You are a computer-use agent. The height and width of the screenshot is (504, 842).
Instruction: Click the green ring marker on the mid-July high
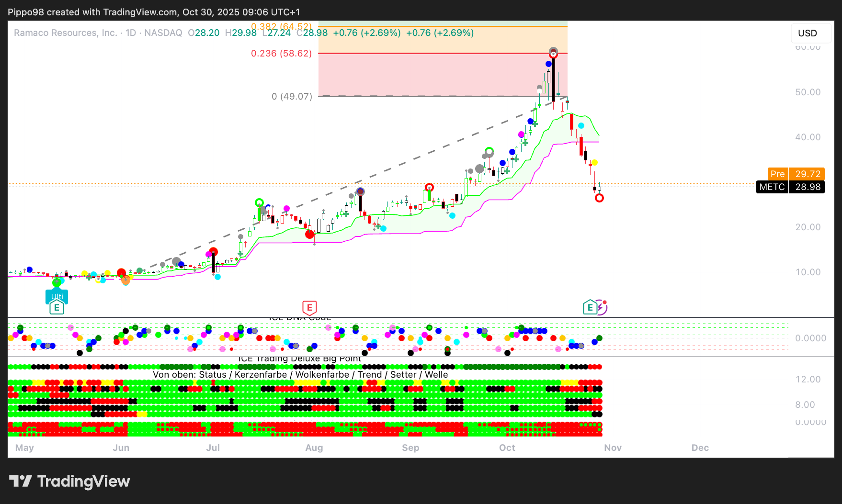pyautogui.click(x=259, y=202)
